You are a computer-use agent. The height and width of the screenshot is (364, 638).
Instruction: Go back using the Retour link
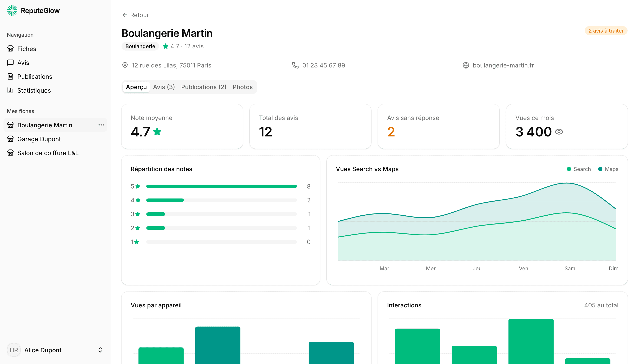coord(136,15)
